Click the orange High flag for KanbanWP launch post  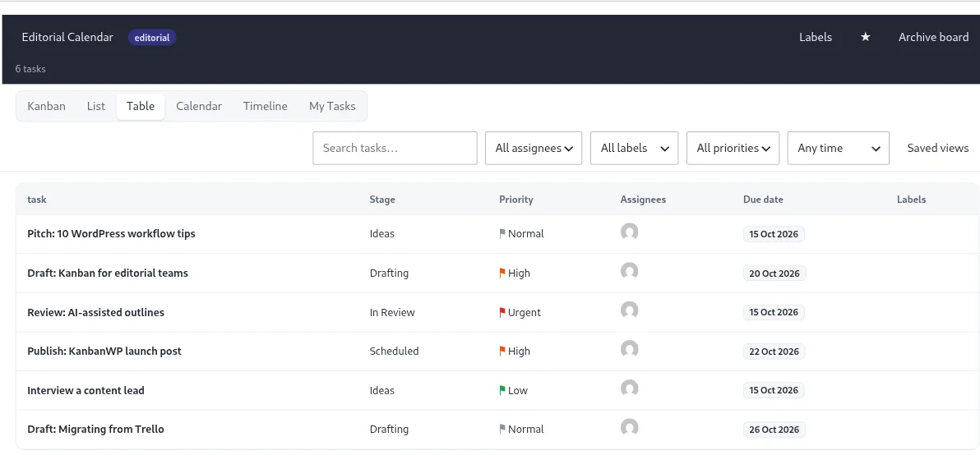[502, 352]
